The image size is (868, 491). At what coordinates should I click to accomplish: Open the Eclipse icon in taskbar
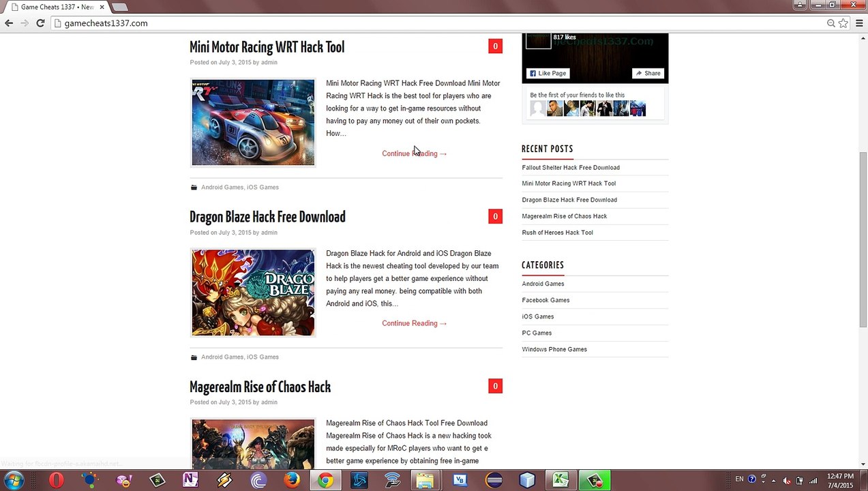(494, 480)
